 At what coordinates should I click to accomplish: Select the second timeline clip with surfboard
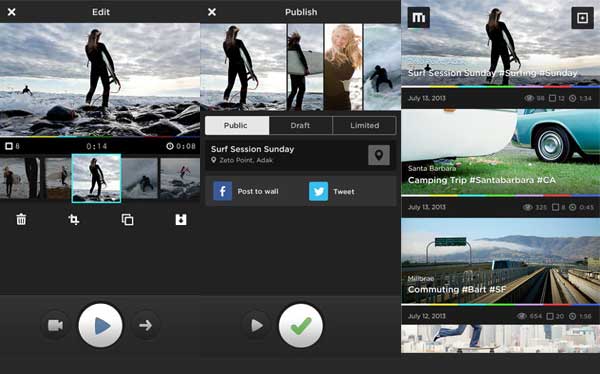[x=58, y=178]
